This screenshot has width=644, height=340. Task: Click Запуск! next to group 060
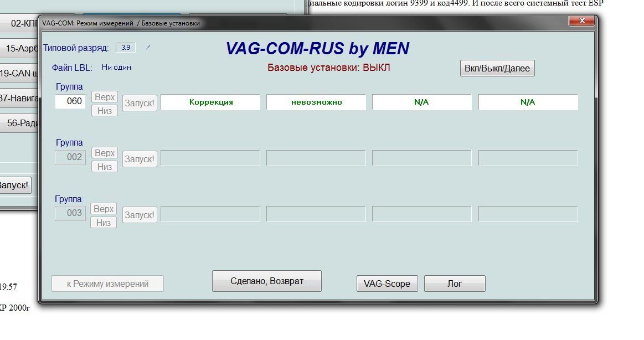140,103
